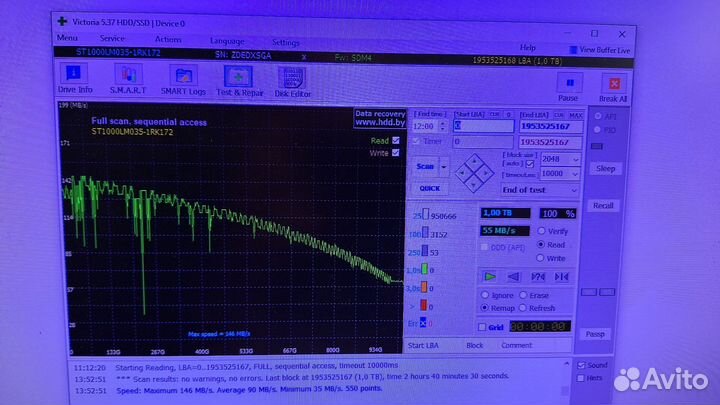Open the timeout 10000 dropdown

point(558,174)
